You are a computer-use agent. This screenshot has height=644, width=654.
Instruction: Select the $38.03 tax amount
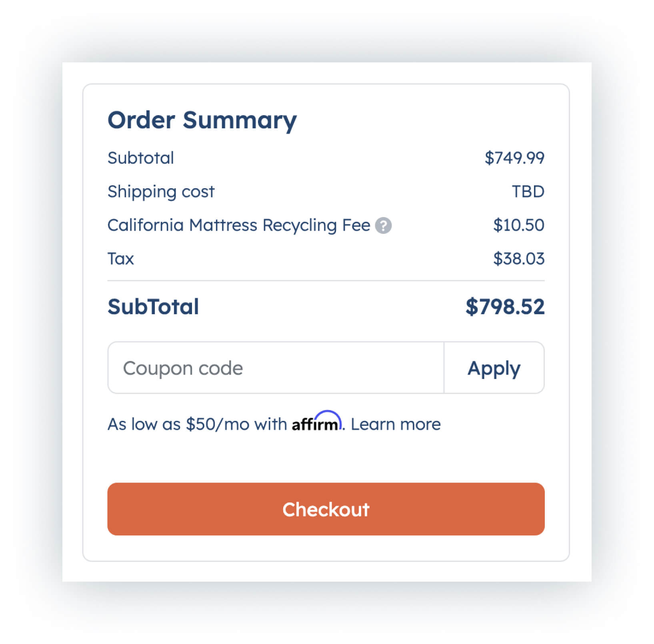[x=518, y=259]
